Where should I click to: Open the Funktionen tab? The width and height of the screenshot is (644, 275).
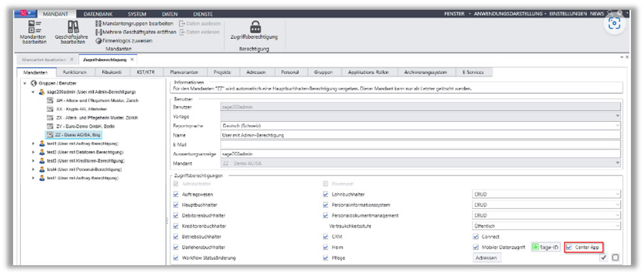(75, 72)
